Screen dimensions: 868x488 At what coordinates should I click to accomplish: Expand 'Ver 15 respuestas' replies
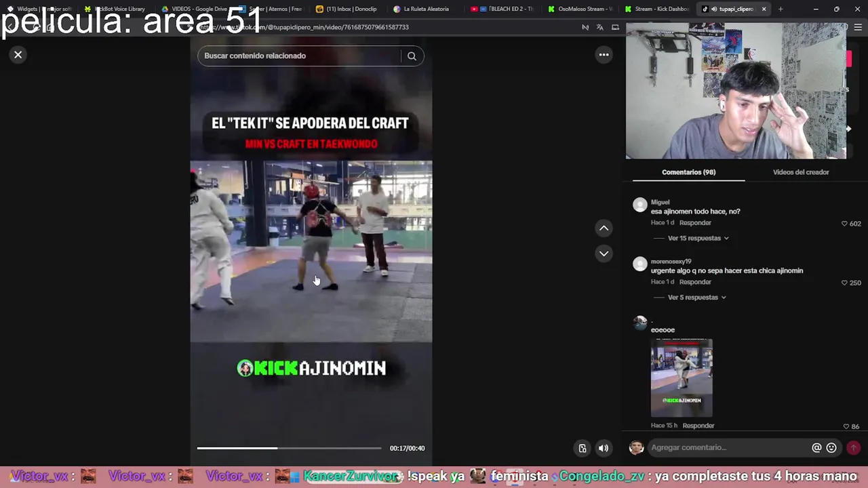tap(698, 239)
